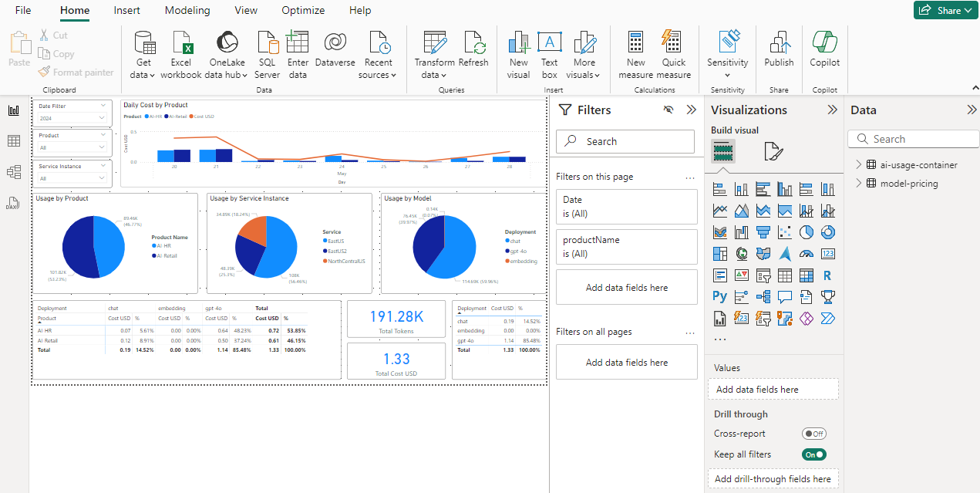Click the Filters pane Search field

pyautogui.click(x=625, y=141)
